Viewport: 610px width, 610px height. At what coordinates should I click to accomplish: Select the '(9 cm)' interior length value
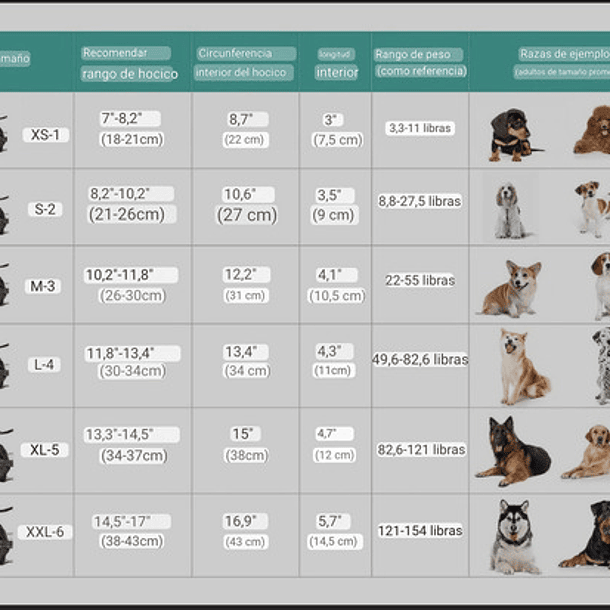(333, 215)
